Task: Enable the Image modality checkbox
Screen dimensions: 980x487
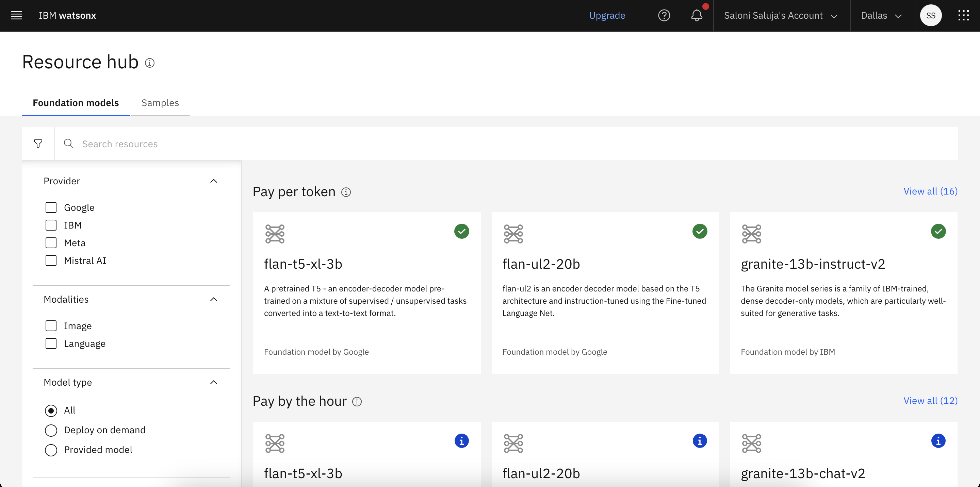Action: coord(51,326)
